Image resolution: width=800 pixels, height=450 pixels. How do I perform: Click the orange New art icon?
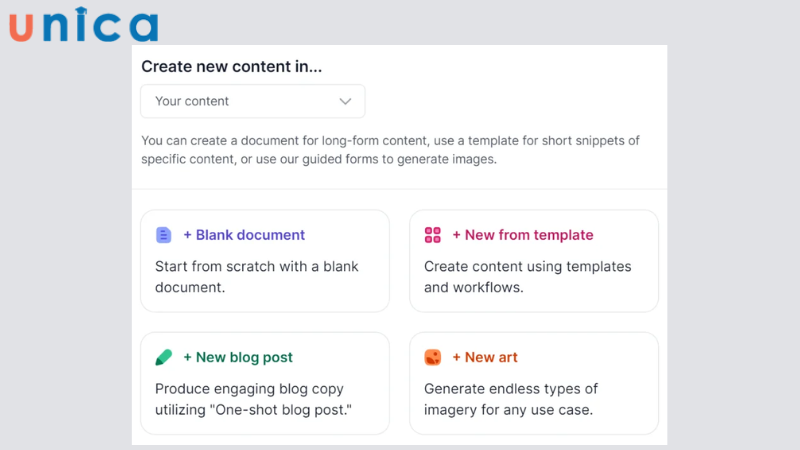click(x=433, y=357)
